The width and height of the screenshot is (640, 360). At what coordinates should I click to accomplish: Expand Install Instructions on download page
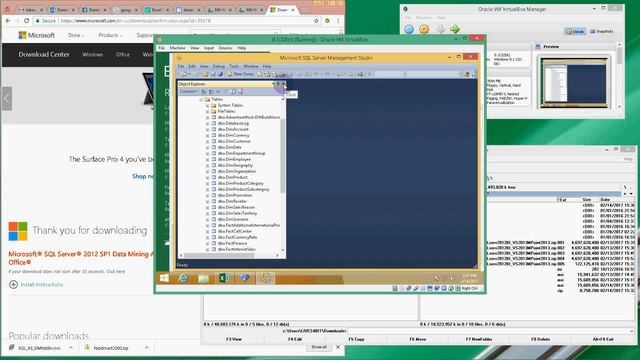click(x=36, y=284)
